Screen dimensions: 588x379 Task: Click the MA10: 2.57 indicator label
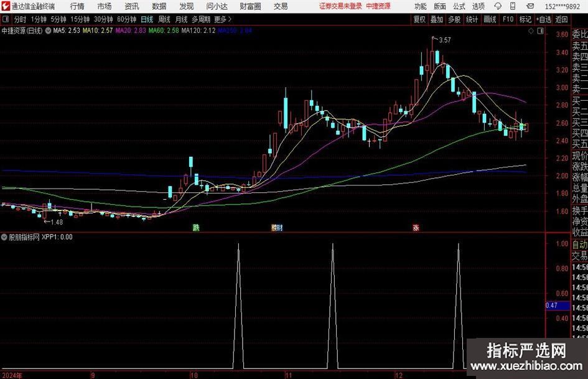tap(98, 30)
